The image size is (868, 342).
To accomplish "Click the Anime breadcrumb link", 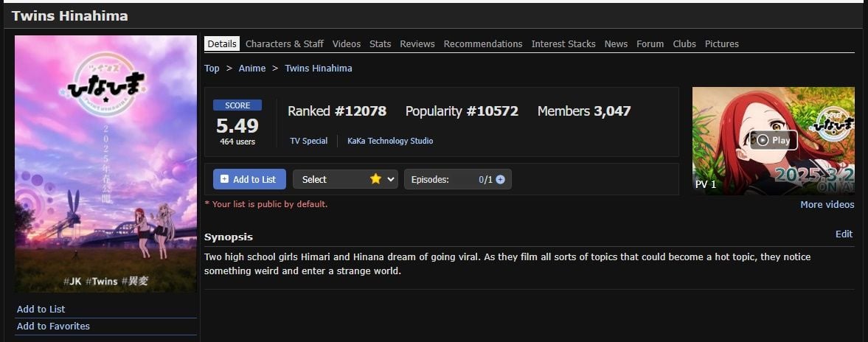I will (252, 68).
